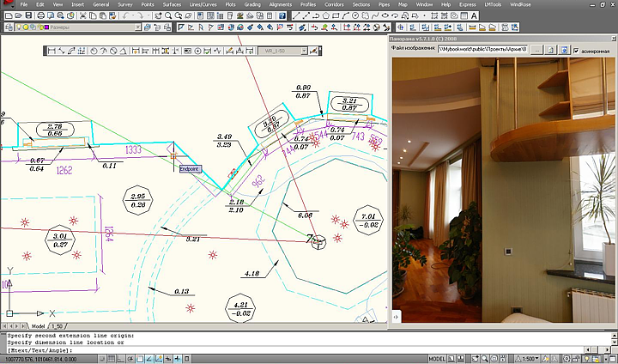The image size is (618, 364).
Task: Click the coordinates readout in status bar
Action: (40, 359)
